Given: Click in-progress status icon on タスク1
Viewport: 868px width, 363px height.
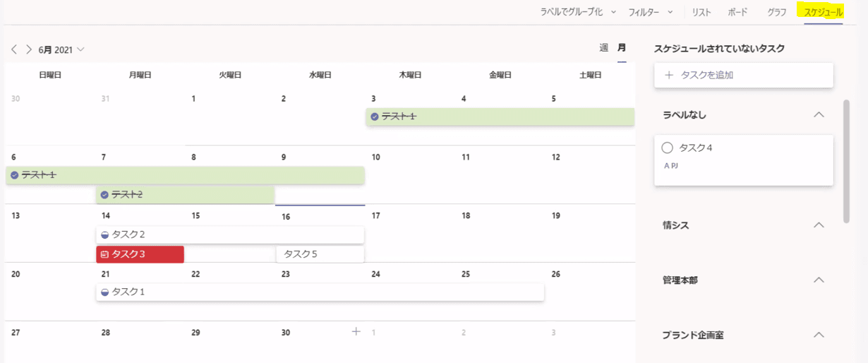Looking at the screenshot, I should click(104, 292).
